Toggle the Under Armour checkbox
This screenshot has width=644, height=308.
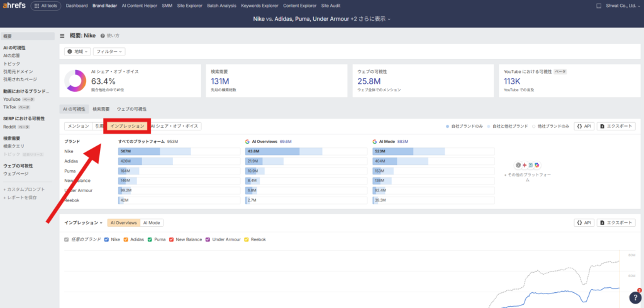[208, 239]
